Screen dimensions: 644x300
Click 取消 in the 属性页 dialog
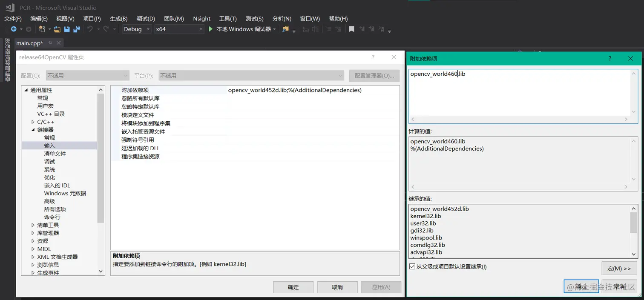337,287
